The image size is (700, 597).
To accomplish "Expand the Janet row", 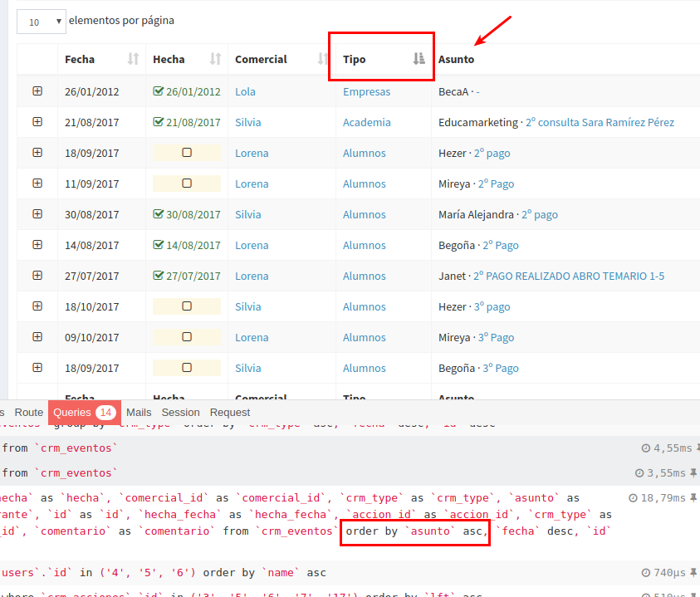I will 37,276.
